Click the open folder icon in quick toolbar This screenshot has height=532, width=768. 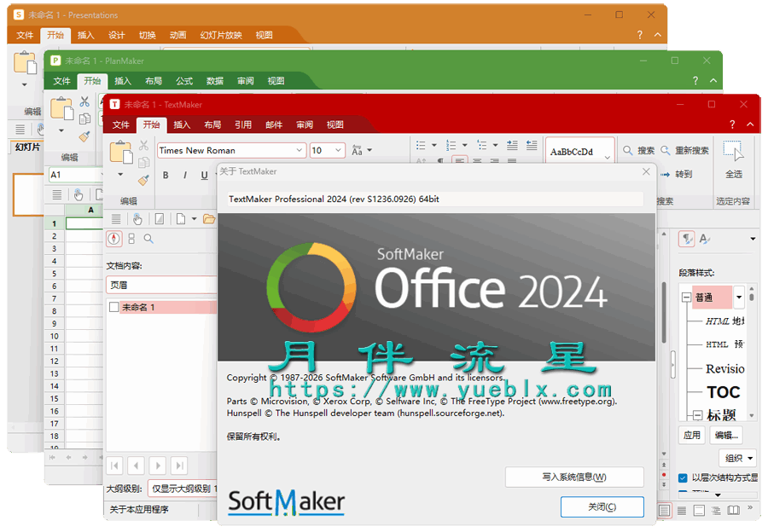tap(209, 219)
